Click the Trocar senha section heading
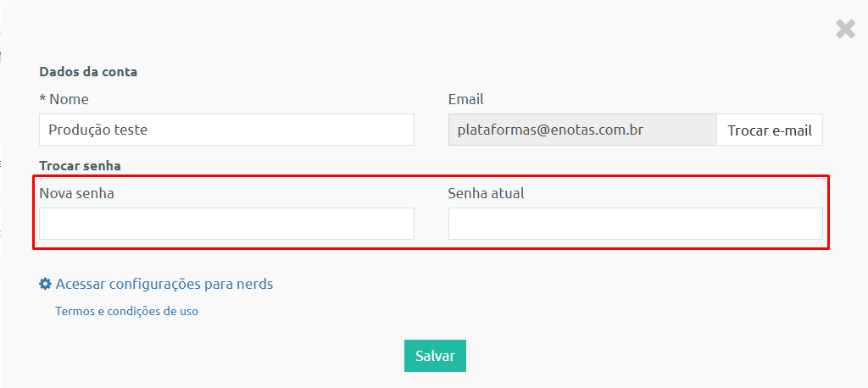Image resolution: width=868 pixels, height=388 pixels. [81, 165]
